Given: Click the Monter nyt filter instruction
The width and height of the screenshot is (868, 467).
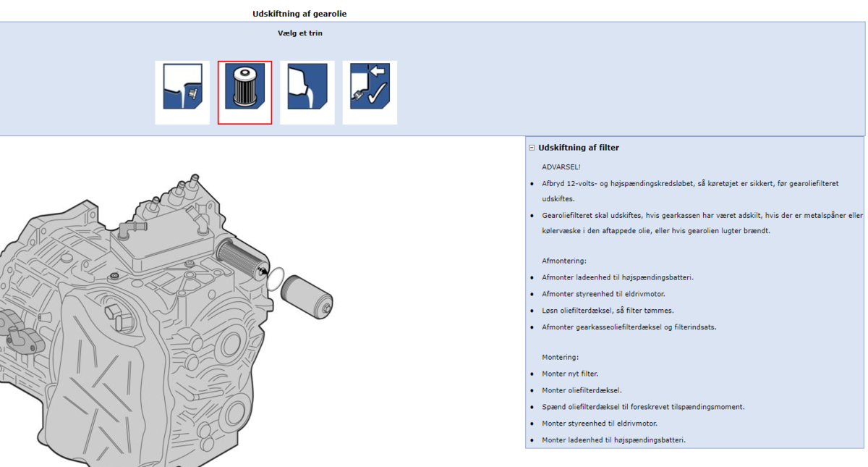Looking at the screenshot, I should [570, 374].
